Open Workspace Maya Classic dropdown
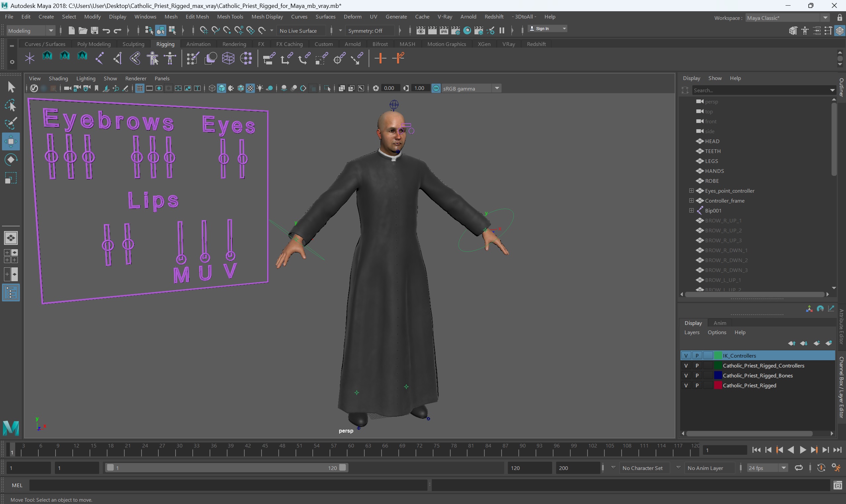The image size is (846, 504). (x=787, y=18)
